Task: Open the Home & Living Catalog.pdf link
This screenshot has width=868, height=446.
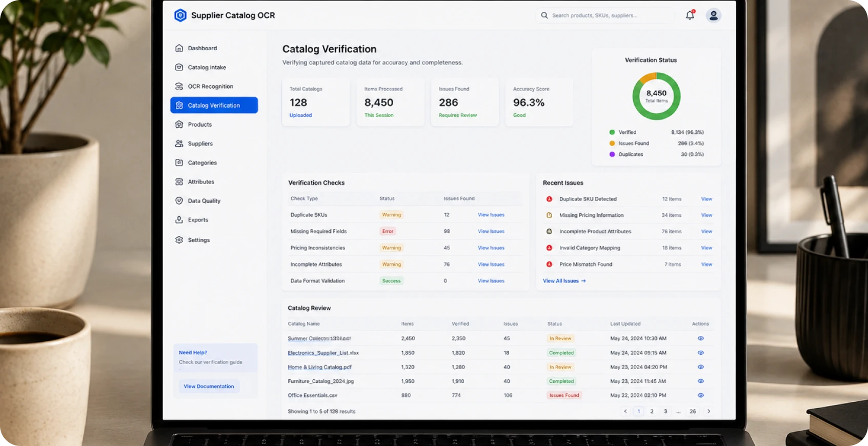Action: point(319,367)
